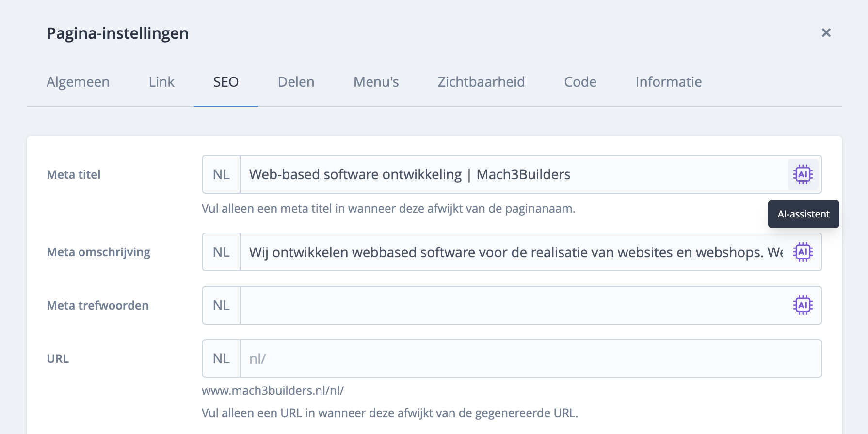Switch to the Algemeen tab

[x=78, y=82]
